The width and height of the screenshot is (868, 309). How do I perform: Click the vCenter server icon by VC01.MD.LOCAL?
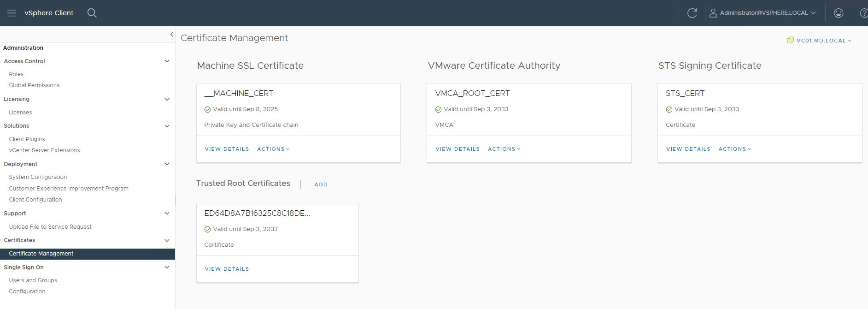pos(791,40)
